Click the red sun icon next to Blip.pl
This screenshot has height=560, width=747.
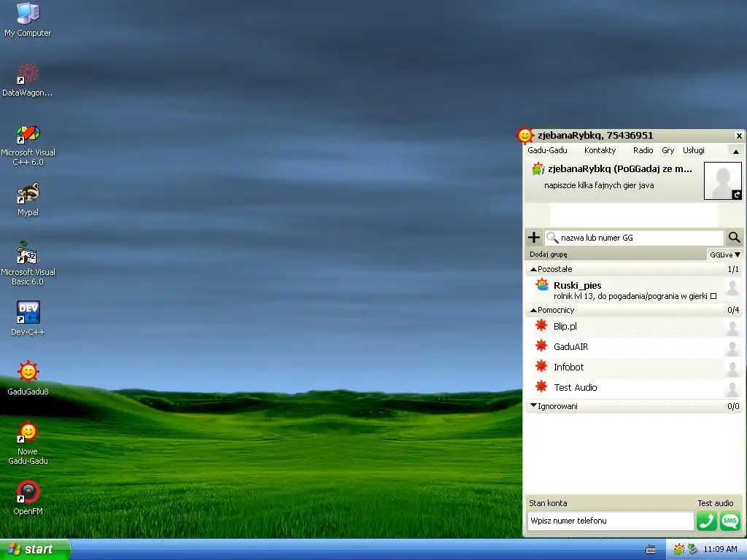[x=541, y=326]
